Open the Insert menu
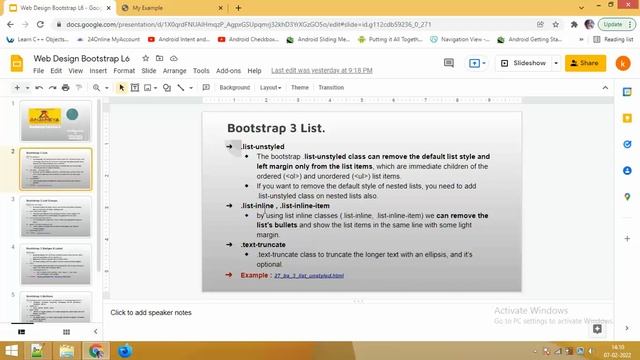 [98, 71]
